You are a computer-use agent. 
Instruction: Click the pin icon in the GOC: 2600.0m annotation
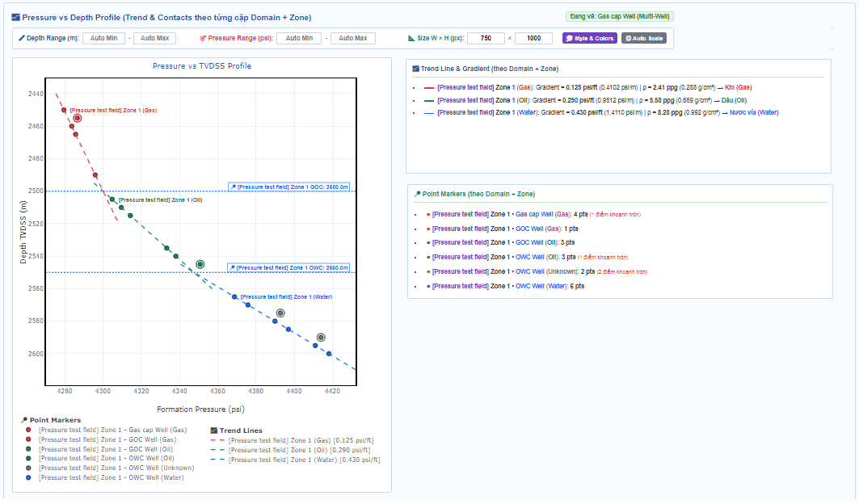click(x=233, y=187)
